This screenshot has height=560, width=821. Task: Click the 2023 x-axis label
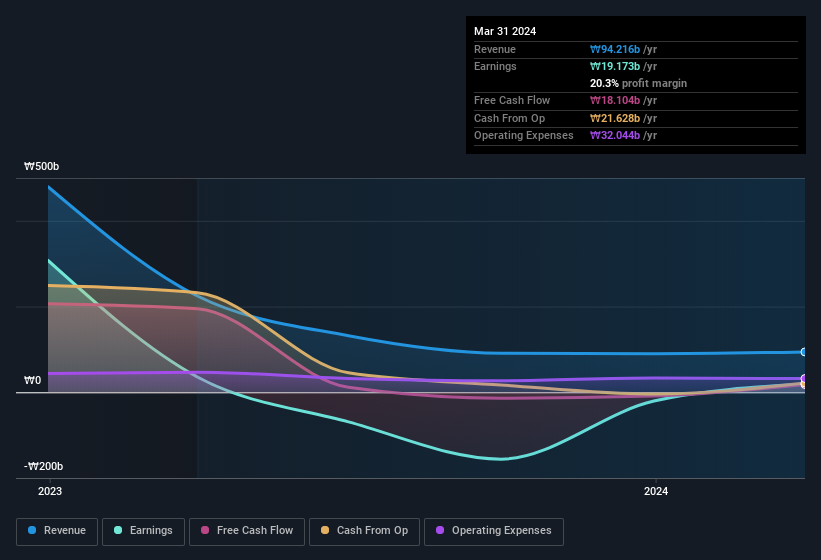coord(50,491)
